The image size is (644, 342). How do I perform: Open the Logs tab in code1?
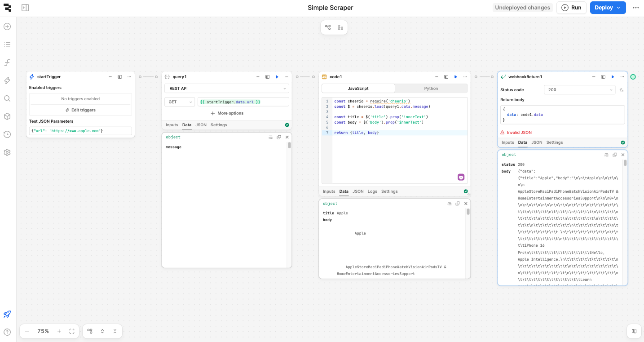click(x=372, y=191)
